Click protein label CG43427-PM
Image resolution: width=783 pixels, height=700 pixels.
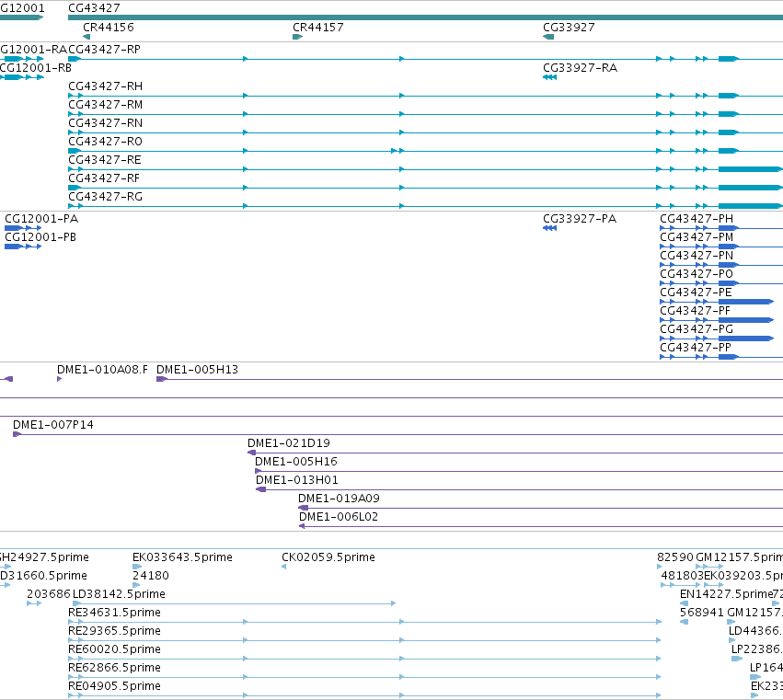coord(697,237)
